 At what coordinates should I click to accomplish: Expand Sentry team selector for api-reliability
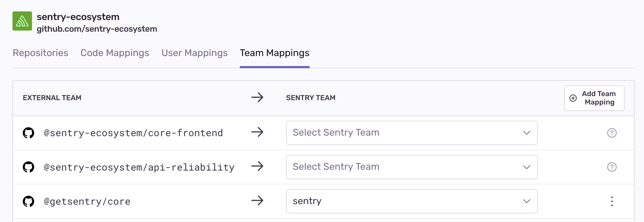pyautogui.click(x=411, y=167)
